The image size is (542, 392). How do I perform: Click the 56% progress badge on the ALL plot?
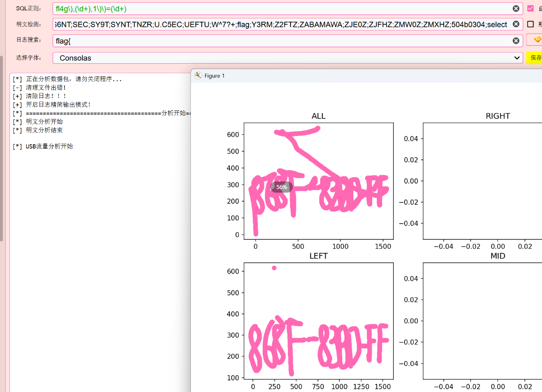pyautogui.click(x=282, y=187)
